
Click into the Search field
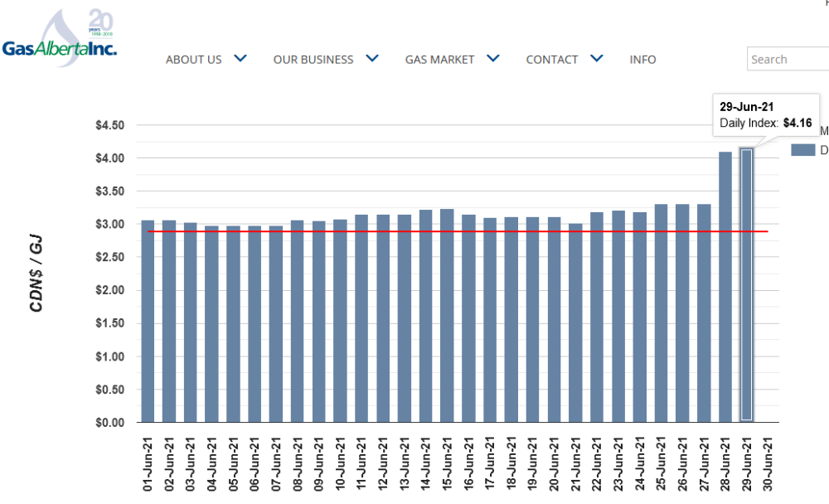(788, 60)
